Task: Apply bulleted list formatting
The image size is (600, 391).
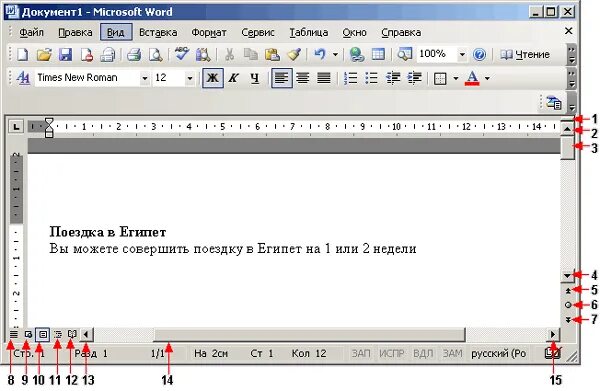Action: [371, 78]
